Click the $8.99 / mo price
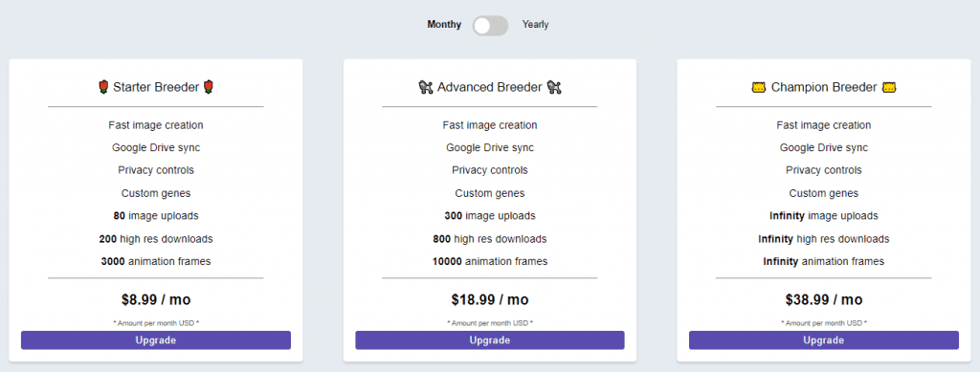 click(x=156, y=299)
